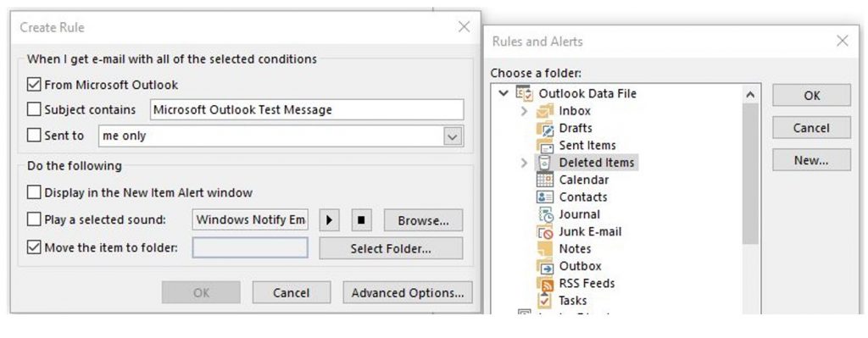Click New... to create a folder
Image resolution: width=868 pixels, height=338 pixels.
811,160
